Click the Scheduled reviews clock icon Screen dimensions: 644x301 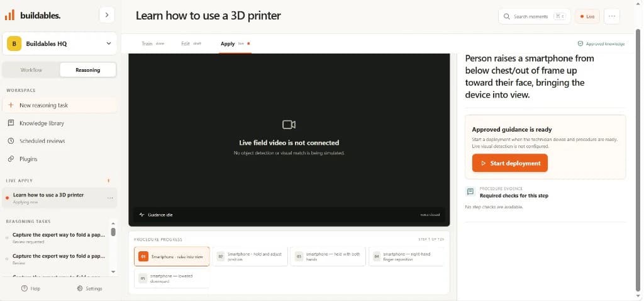tap(11, 141)
